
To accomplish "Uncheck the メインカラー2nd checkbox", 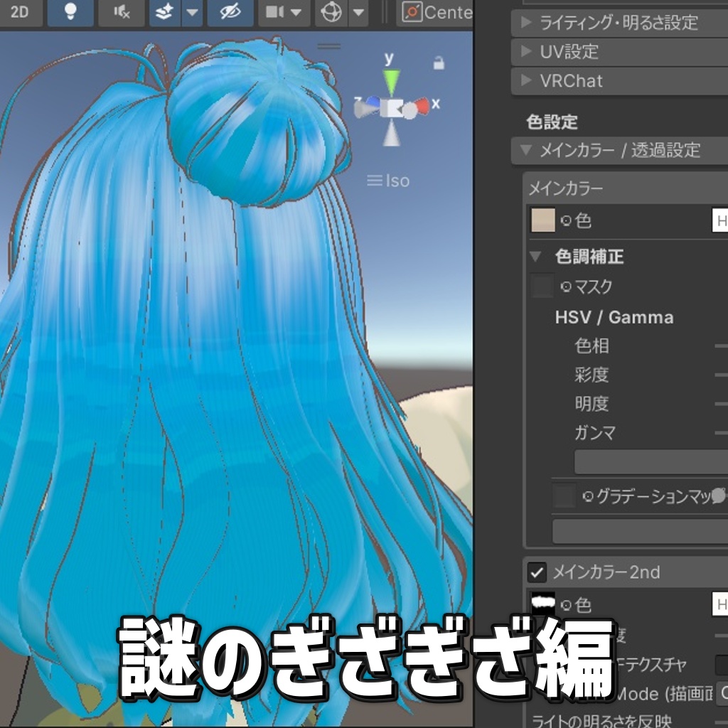I will [x=535, y=572].
